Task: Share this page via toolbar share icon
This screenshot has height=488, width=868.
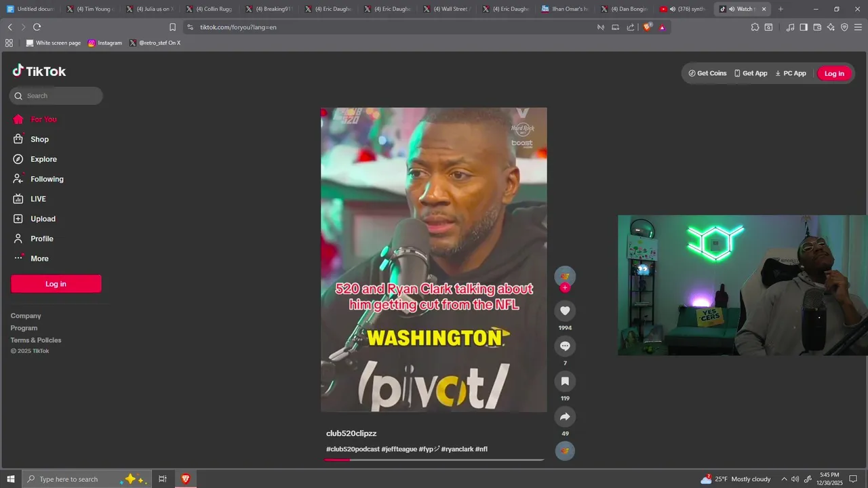Action: pos(631,27)
